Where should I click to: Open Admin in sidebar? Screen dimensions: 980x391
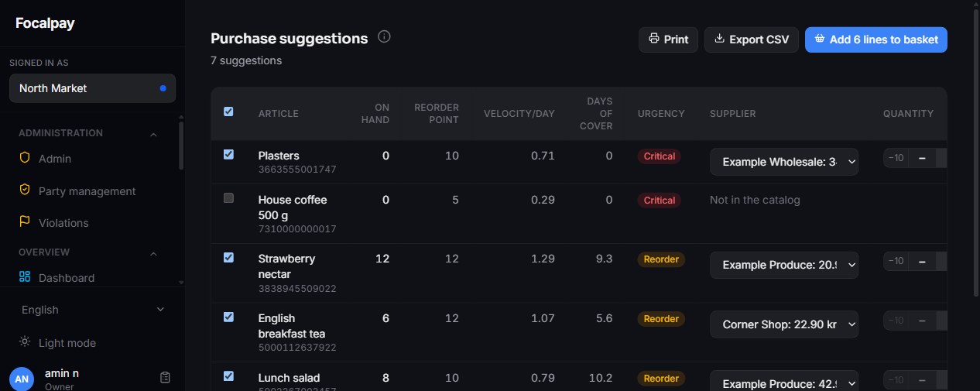pos(92,158)
